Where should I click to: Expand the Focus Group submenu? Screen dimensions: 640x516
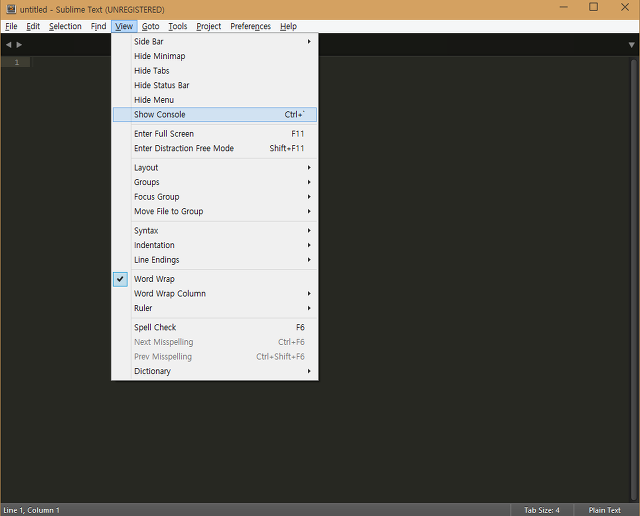(x=215, y=197)
